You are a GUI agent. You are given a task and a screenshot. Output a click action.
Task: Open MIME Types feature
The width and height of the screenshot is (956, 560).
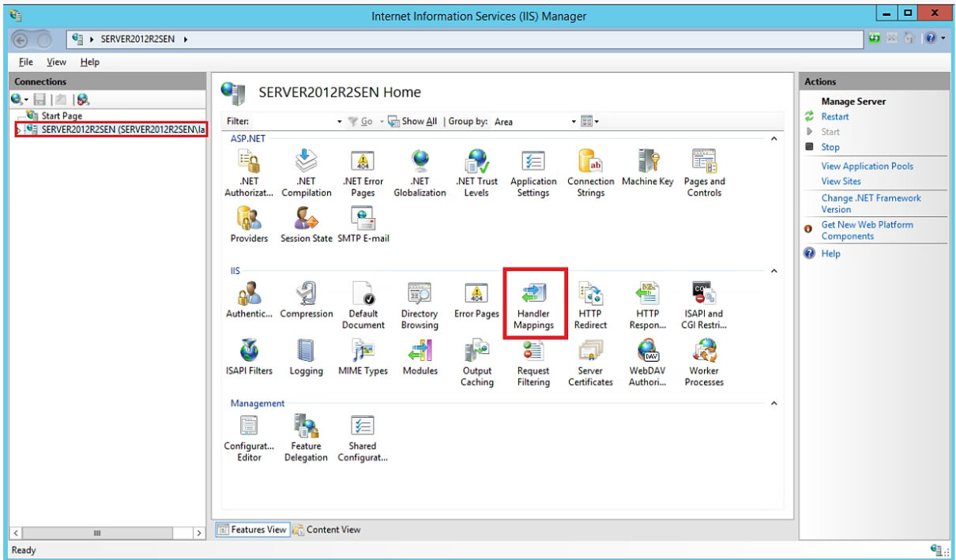(363, 357)
